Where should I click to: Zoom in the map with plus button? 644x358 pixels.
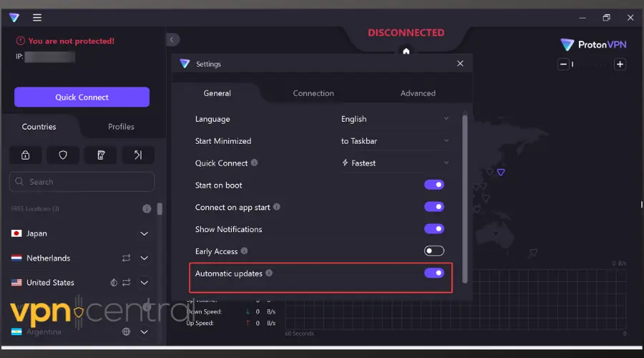620,64
